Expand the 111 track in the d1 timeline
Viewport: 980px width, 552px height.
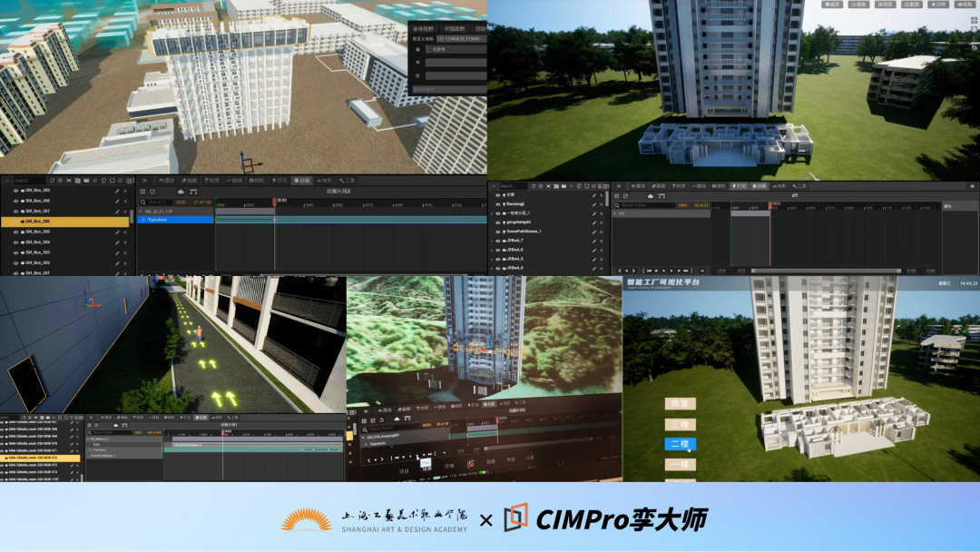(615, 213)
